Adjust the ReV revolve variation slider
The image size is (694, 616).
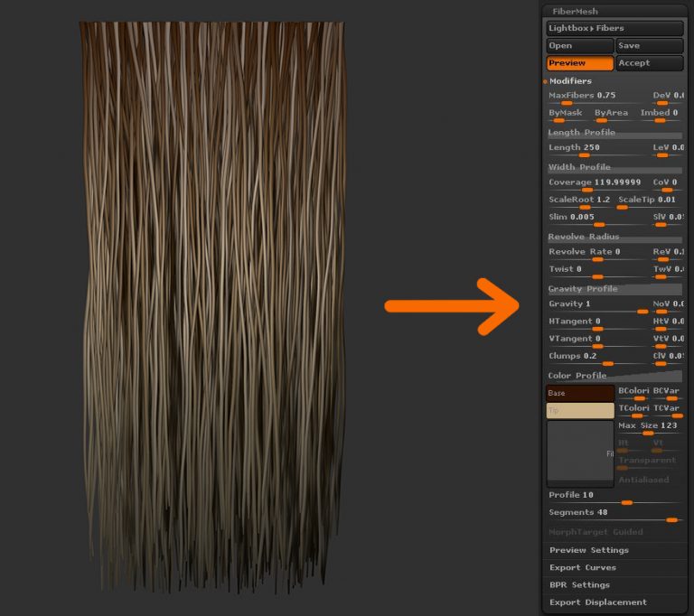click(x=668, y=254)
